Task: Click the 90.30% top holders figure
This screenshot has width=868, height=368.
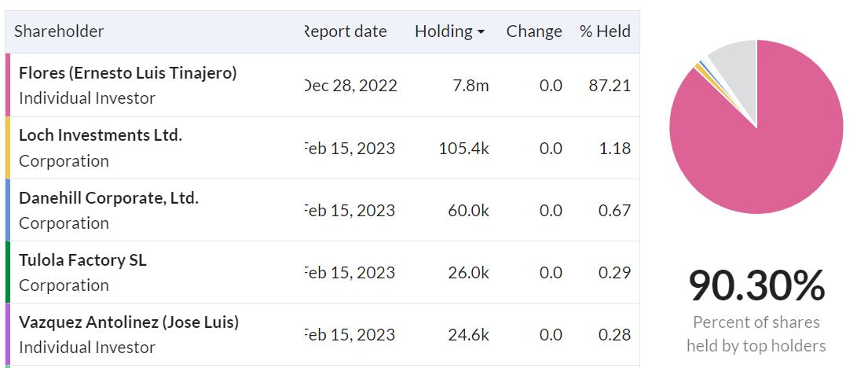Action: pyautogui.click(x=756, y=286)
